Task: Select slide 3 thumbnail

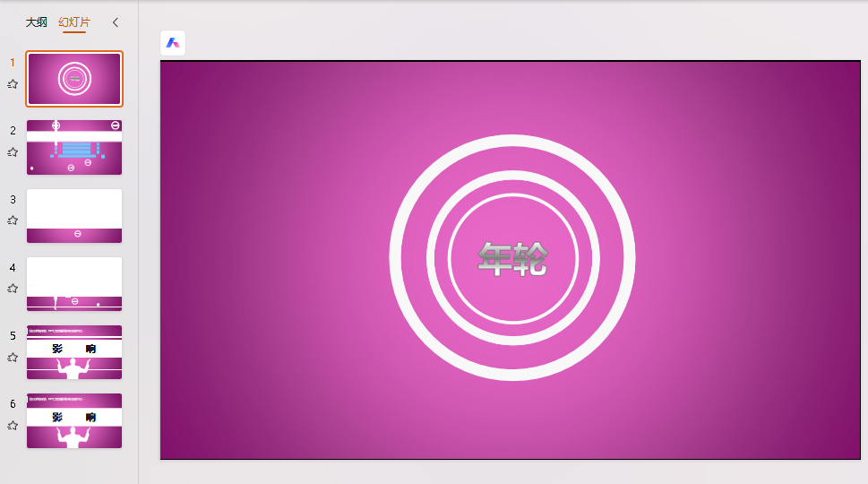Action: tap(74, 215)
